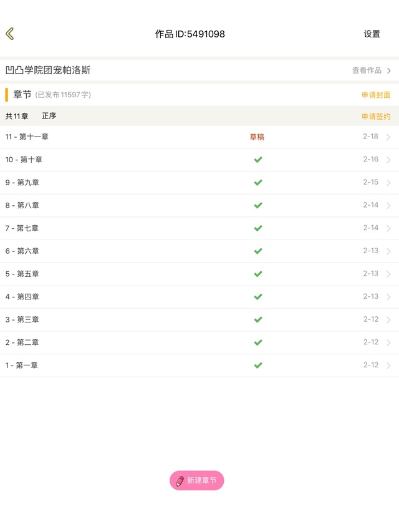Tap the pencil icon on 新建章节
The image size is (399, 532).
[x=180, y=481]
